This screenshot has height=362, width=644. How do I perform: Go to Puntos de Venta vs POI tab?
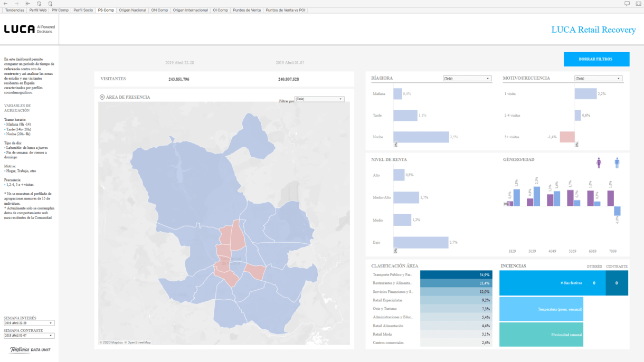pyautogui.click(x=285, y=10)
